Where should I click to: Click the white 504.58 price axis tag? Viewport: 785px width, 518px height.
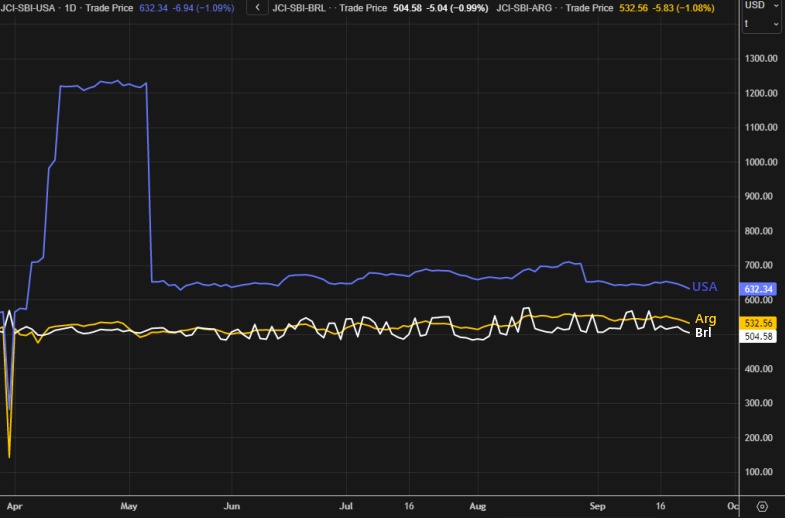pyautogui.click(x=760, y=337)
